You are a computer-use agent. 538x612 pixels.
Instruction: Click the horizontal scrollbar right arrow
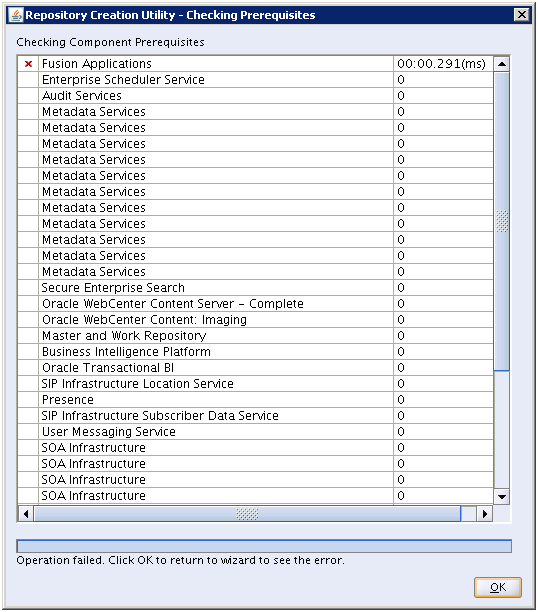[x=485, y=514]
